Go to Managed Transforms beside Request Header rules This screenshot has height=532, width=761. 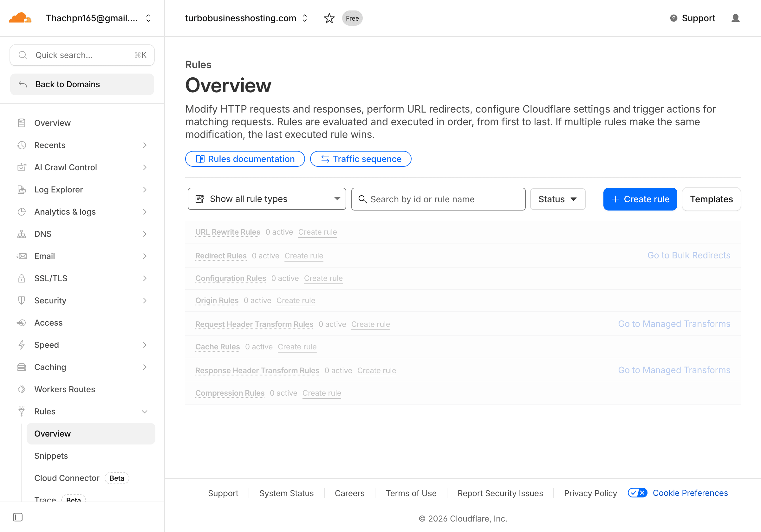point(674,324)
